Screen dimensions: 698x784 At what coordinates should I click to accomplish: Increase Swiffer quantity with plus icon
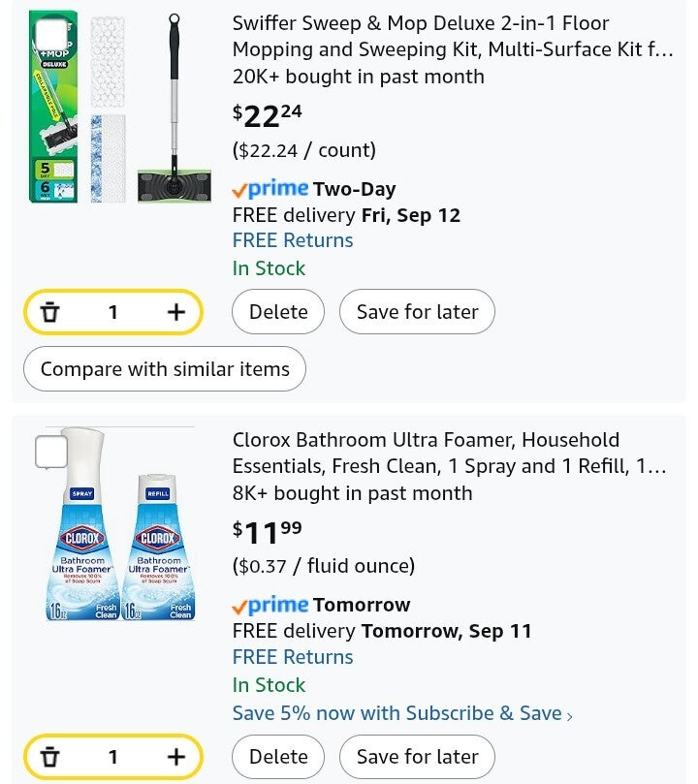pyautogui.click(x=175, y=312)
